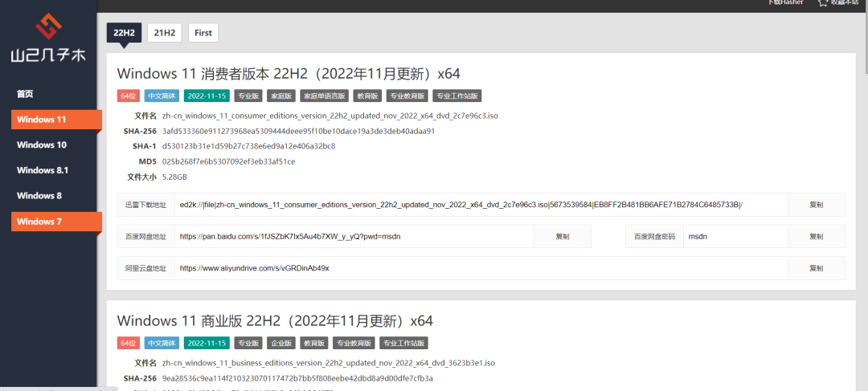Click the file size 5.28GB
Image resolution: width=868 pixels, height=391 pixels.
(x=174, y=177)
